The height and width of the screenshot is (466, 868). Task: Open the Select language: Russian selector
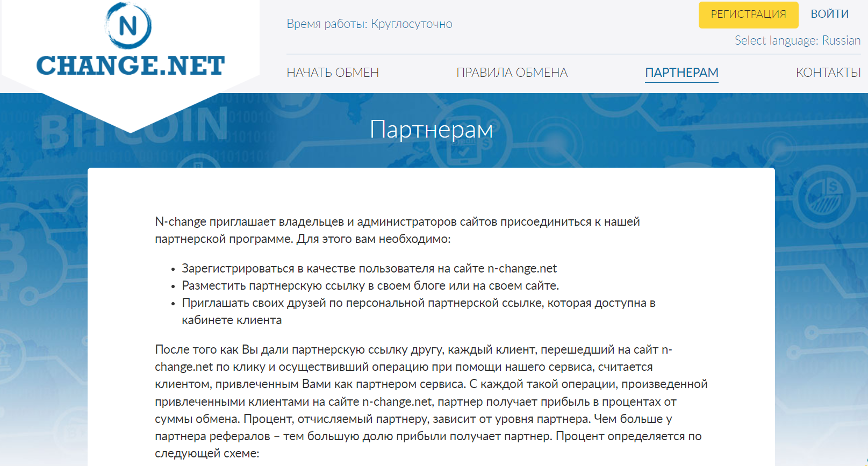(798, 40)
